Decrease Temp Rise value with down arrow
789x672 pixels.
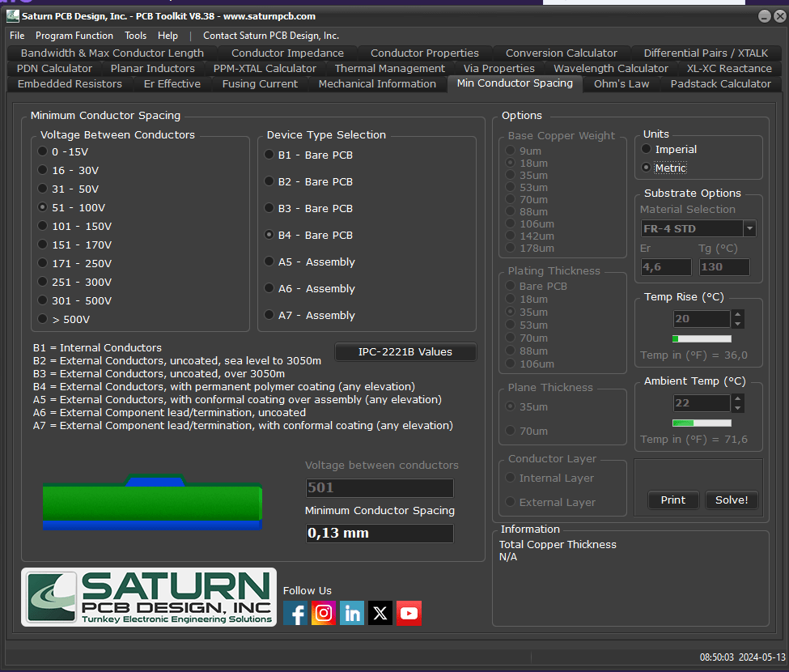[738, 324]
